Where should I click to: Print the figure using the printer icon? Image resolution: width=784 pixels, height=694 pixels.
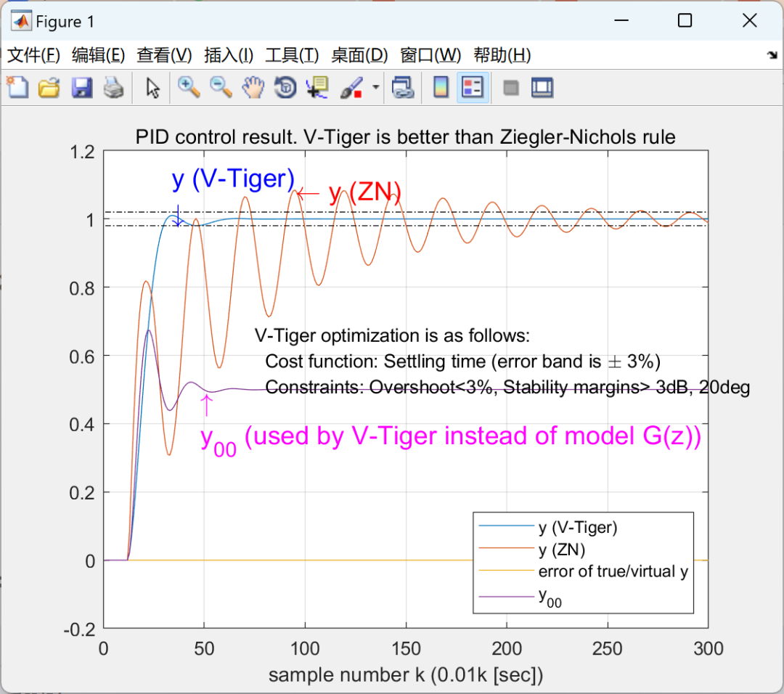113,88
